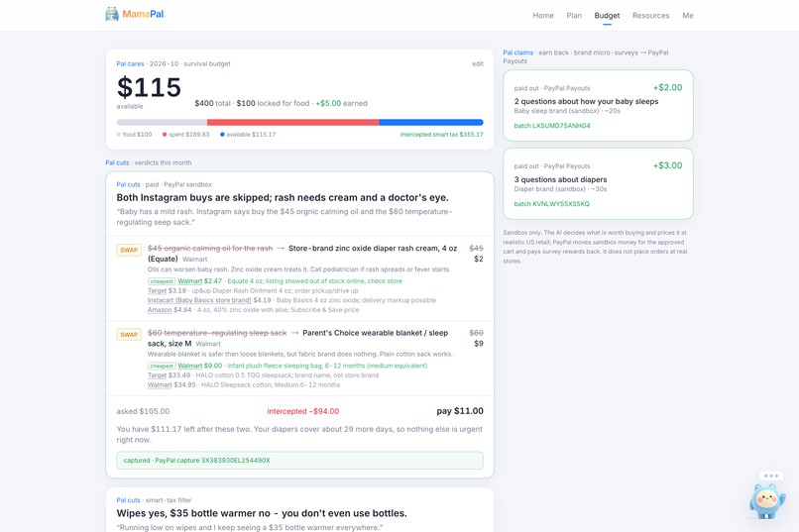Open the Plan tab
799x532 pixels.
coord(574,16)
